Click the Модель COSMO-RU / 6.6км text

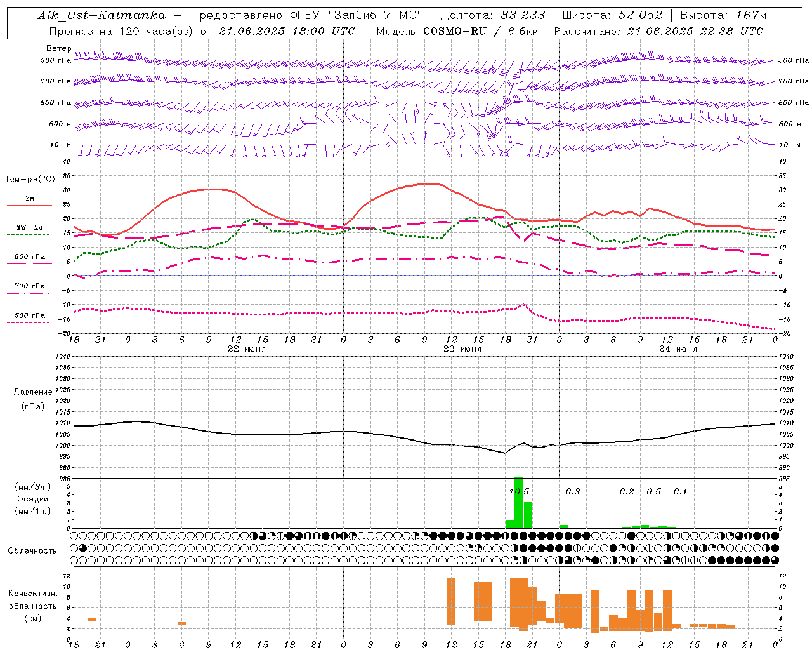tap(457, 31)
